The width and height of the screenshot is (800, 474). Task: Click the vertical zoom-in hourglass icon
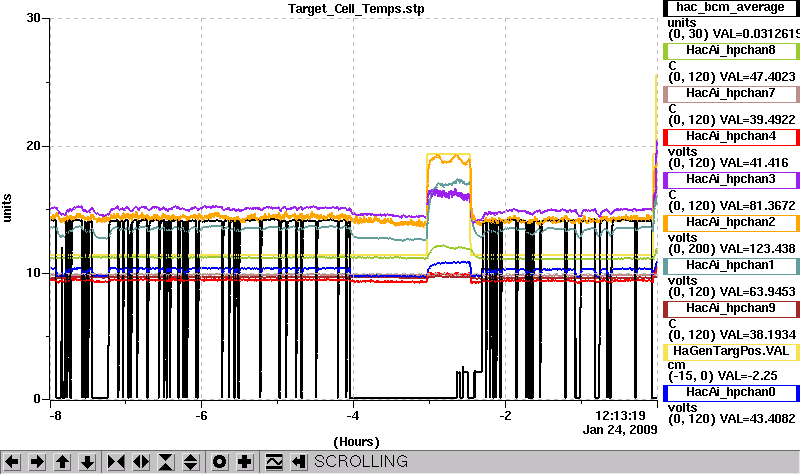point(166,462)
